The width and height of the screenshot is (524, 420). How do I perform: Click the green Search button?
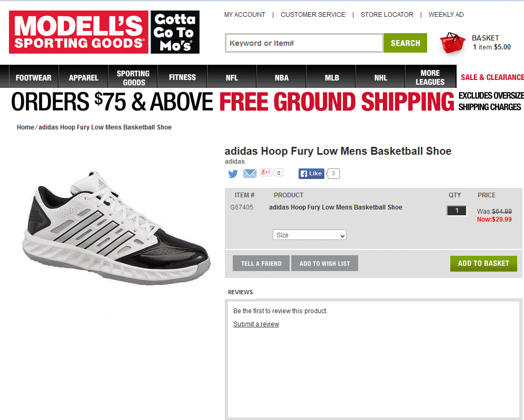pyautogui.click(x=406, y=43)
